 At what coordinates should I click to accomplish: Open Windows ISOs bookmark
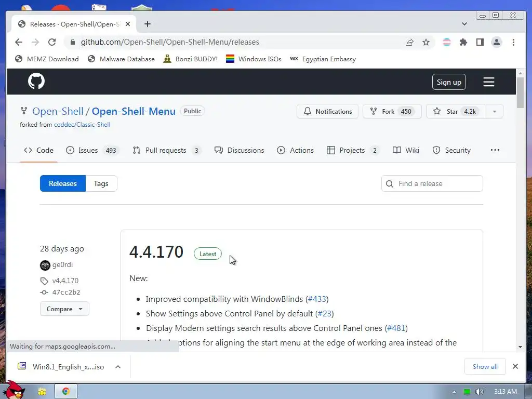pos(254,59)
